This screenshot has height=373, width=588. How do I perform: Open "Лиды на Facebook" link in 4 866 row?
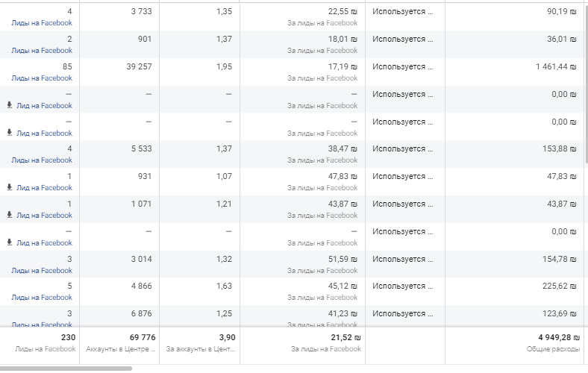42,298
